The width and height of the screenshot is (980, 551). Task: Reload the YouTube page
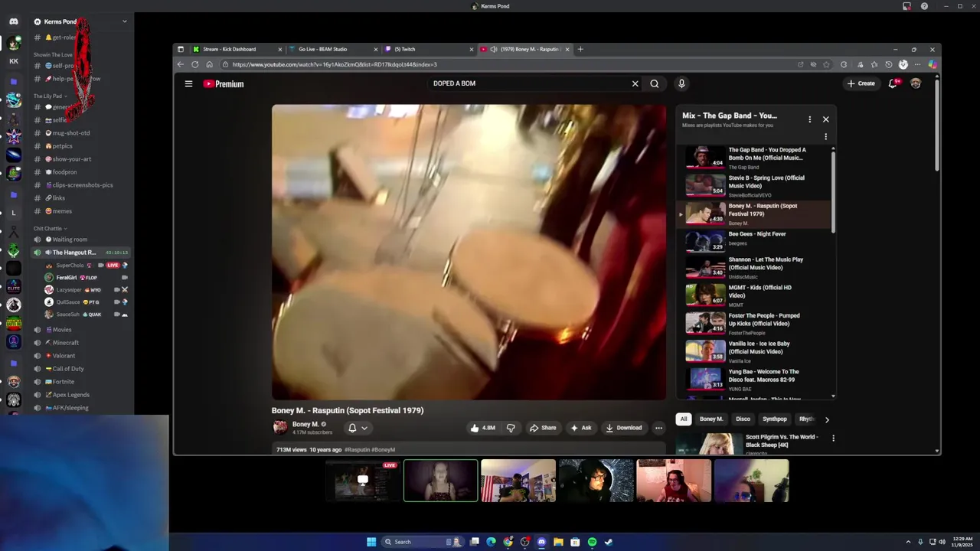195,64
